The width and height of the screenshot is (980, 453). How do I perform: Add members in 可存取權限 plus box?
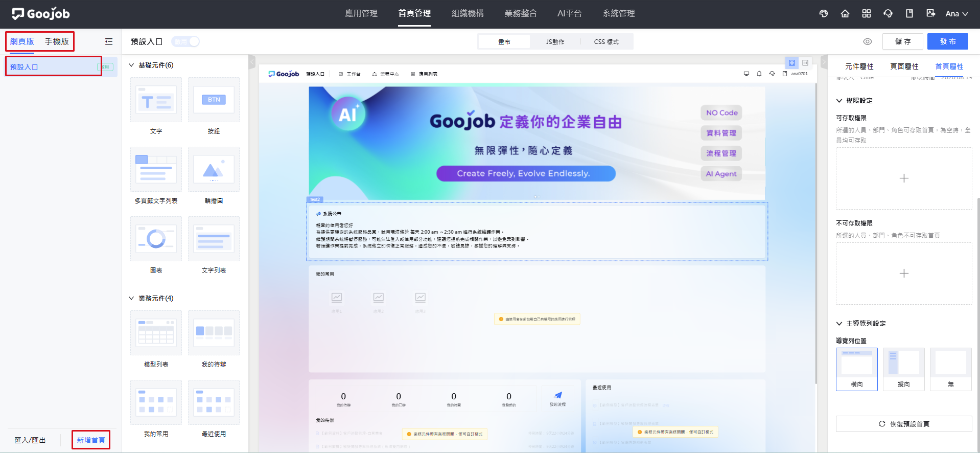[904, 178]
